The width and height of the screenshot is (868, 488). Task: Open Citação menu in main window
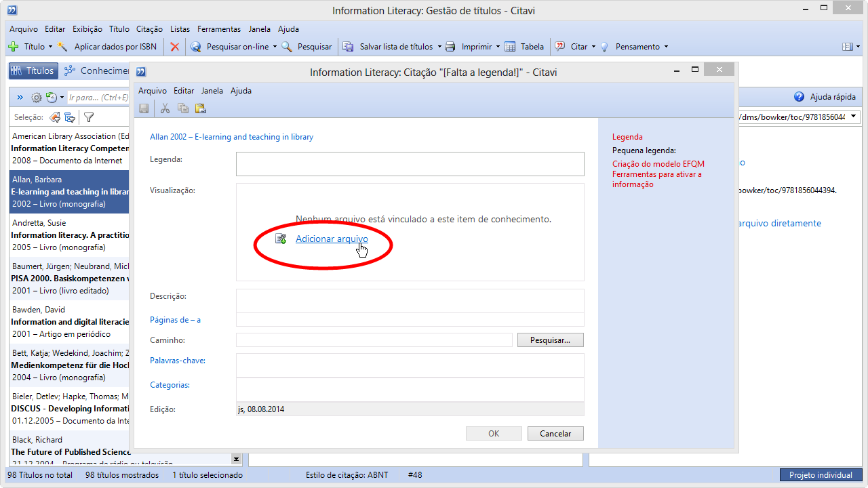coord(149,29)
